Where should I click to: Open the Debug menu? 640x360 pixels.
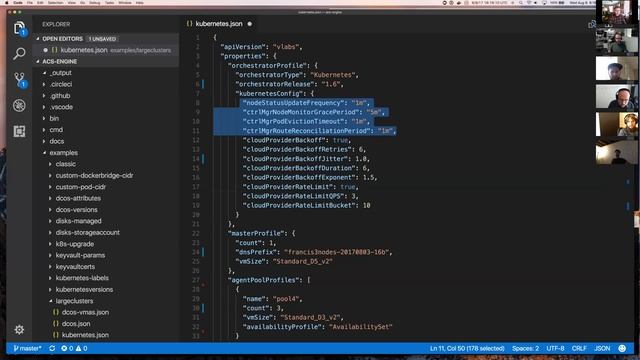pos(94,2)
